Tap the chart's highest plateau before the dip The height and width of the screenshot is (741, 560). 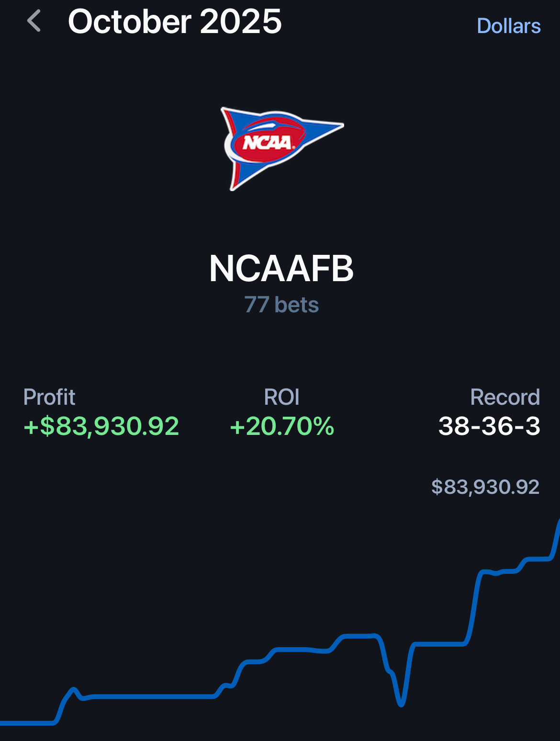coord(359,636)
